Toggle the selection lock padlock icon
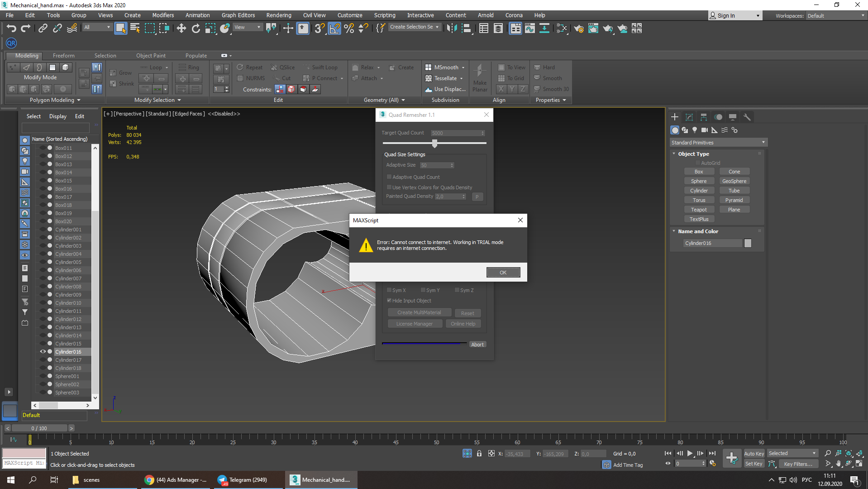Image resolution: width=868 pixels, height=489 pixels. (479, 453)
